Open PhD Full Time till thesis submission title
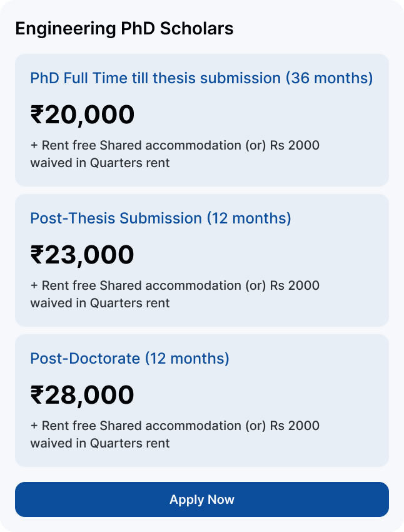The width and height of the screenshot is (404, 532). click(x=201, y=78)
